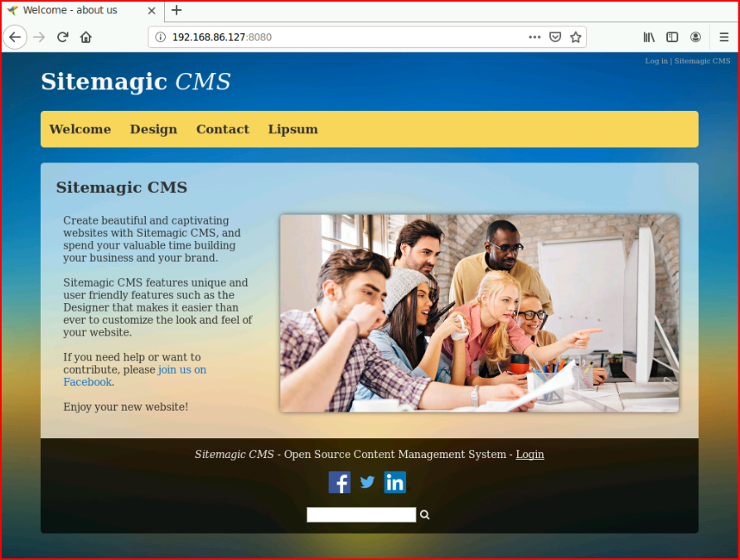Click the 'Sitemagic CMS features unique' paragraph

point(157,307)
